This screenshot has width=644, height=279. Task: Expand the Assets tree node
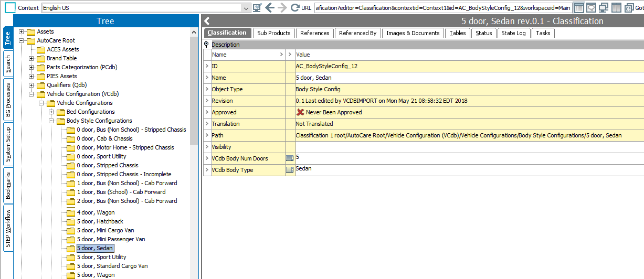22,32
